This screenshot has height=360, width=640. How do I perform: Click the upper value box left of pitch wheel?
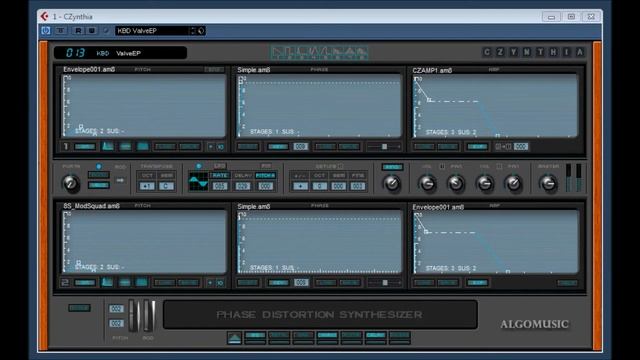[x=116, y=309]
